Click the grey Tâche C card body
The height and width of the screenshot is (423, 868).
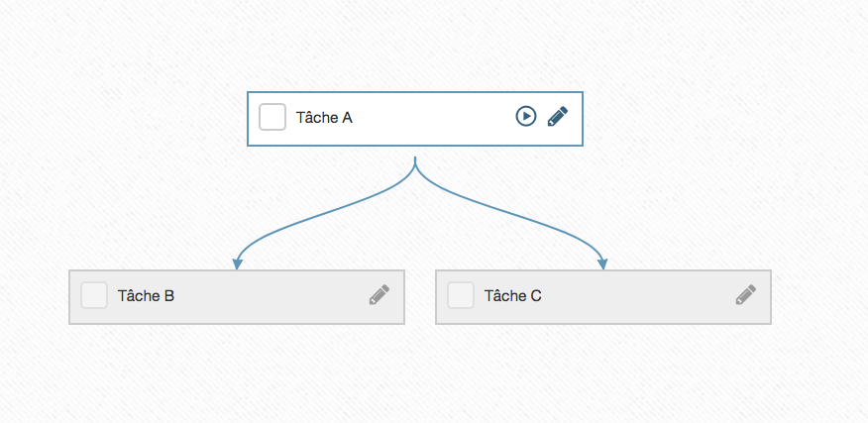click(x=631, y=297)
